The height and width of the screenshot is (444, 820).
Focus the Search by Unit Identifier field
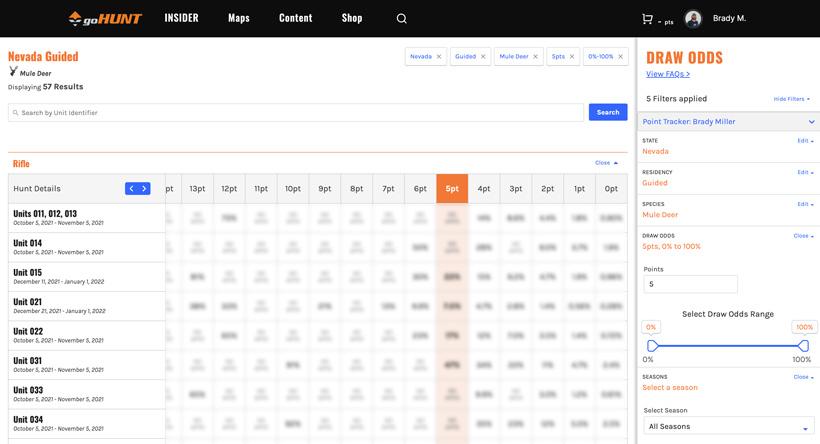click(296, 113)
